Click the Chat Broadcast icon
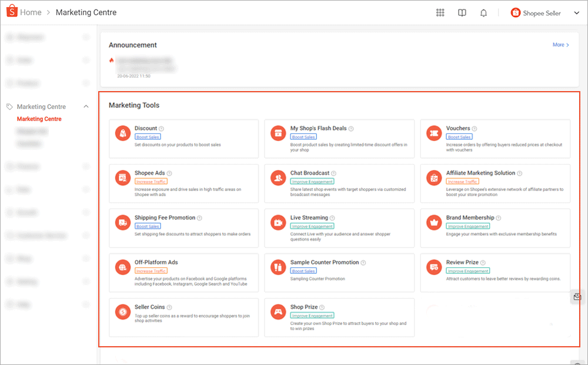588x365 pixels. tap(278, 178)
